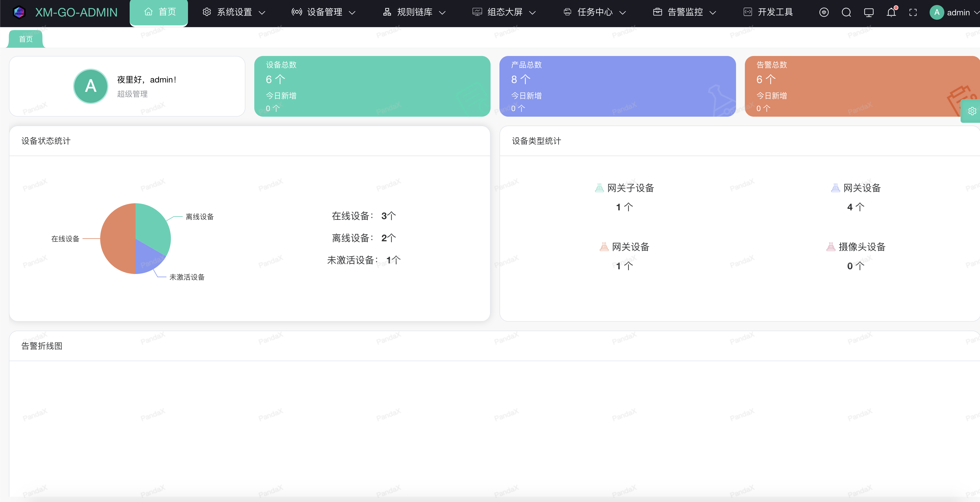Viewport: 980px width, 502px height.
Task: Expand the 规则链库 menu
Action: pyautogui.click(x=414, y=12)
